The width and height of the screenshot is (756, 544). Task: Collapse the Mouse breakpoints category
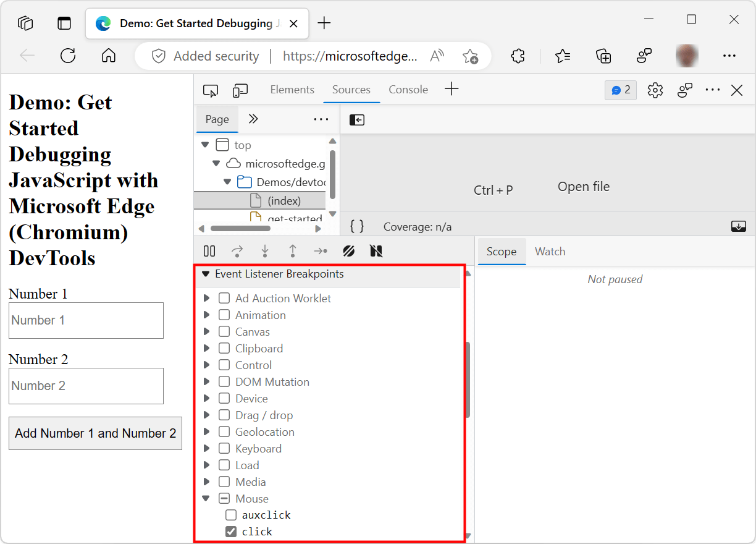[x=206, y=498]
